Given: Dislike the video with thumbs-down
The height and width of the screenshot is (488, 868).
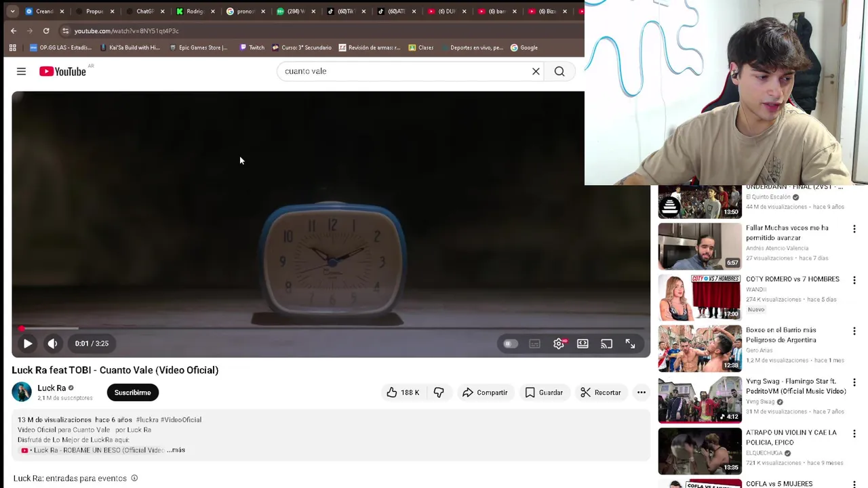Looking at the screenshot, I should pos(439,392).
